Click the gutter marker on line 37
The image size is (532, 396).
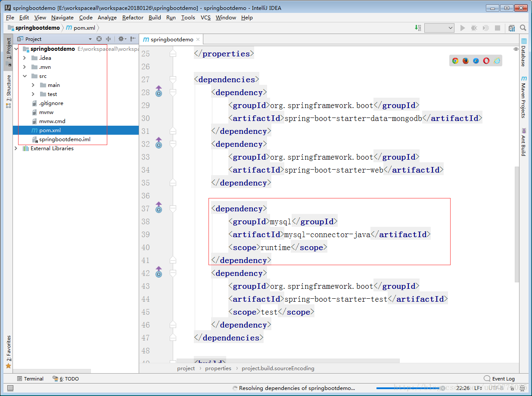[159, 207]
